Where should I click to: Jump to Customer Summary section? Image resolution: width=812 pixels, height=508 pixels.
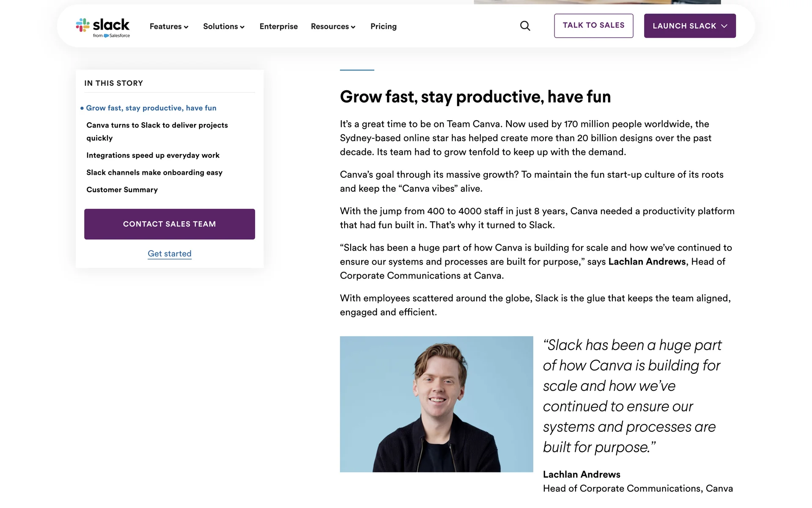tap(122, 190)
